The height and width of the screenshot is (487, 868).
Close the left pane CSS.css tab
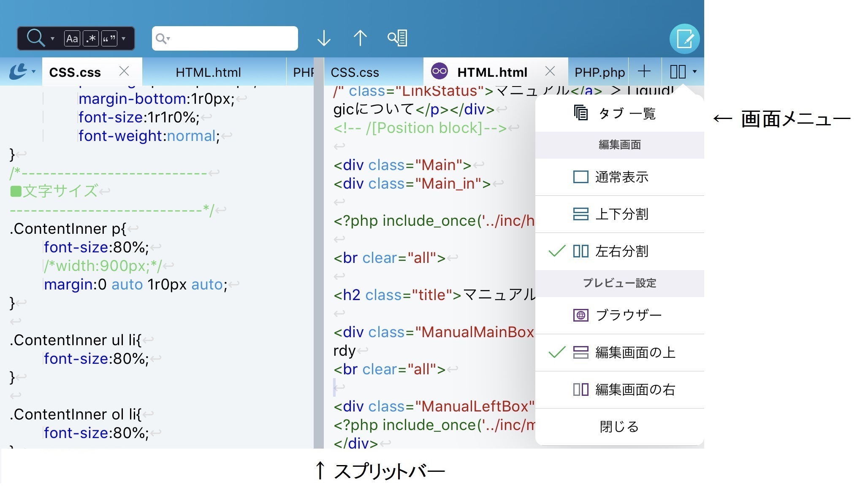click(124, 71)
